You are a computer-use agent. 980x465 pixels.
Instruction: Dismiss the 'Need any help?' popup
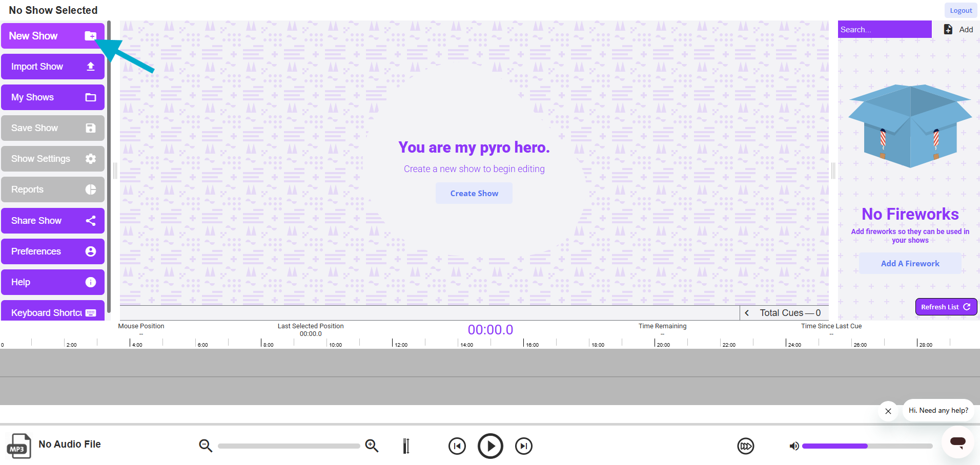pyautogui.click(x=888, y=411)
